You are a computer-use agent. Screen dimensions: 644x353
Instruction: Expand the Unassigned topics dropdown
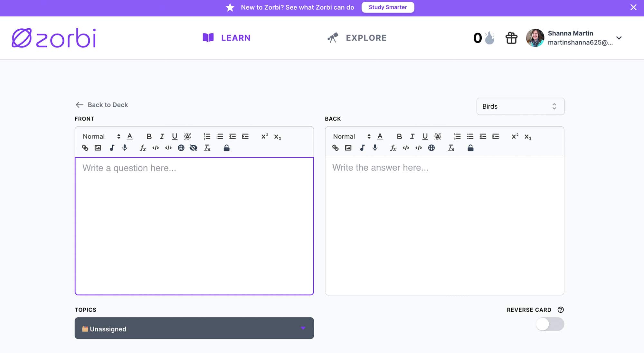[194, 328]
